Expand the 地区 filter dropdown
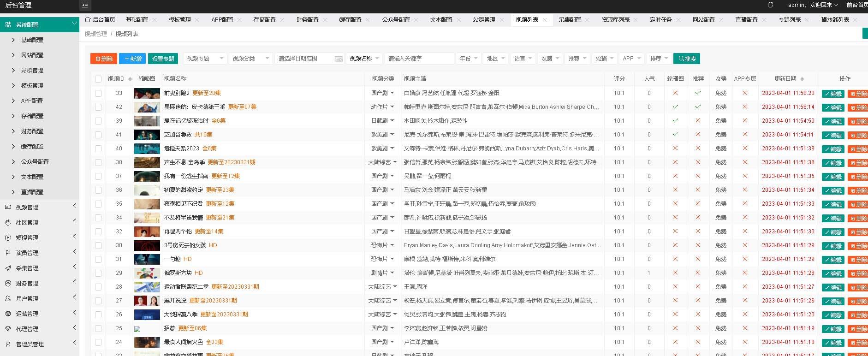 coord(495,59)
